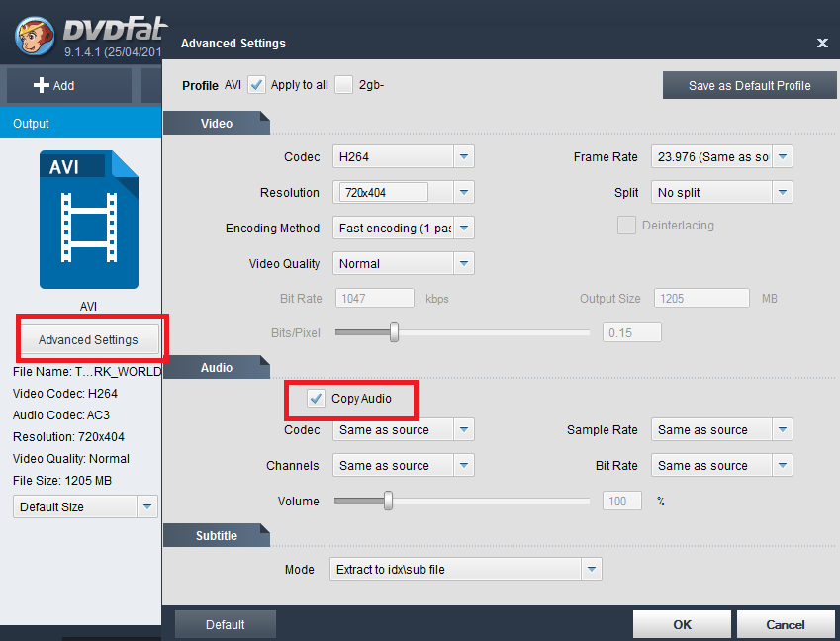Image resolution: width=840 pixels, height=641 pixels.
Task: Click the Video section header
Action: coord(216,124)
